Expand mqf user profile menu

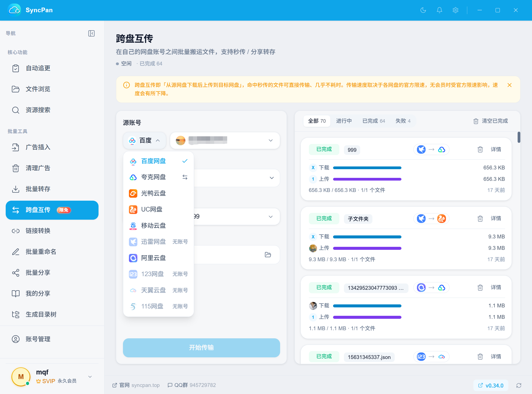point(90,377)
